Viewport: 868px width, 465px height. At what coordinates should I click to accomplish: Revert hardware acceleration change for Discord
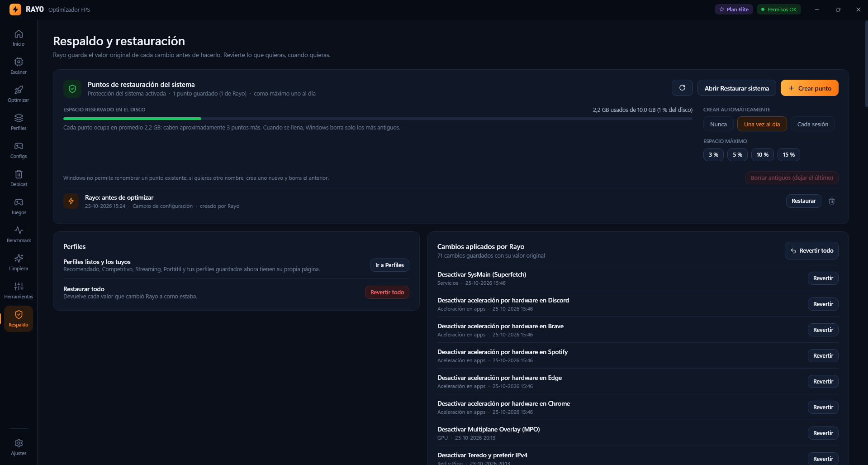coord(823,304)
